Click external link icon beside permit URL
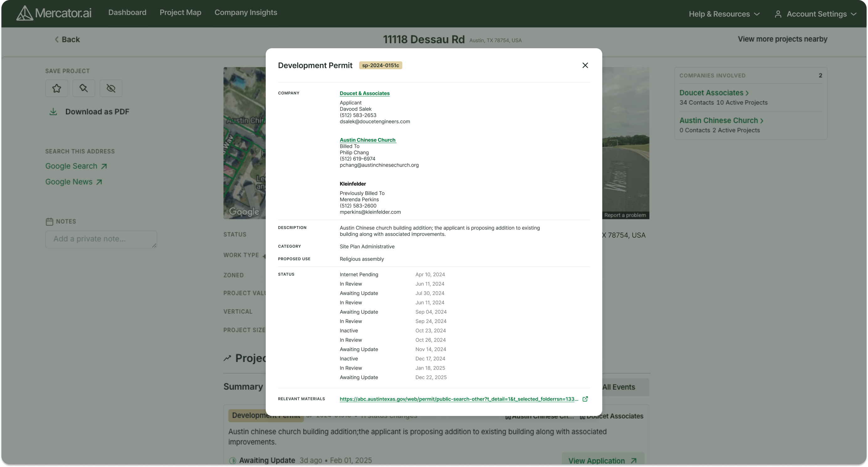The height and width of the screenshot is (467, 868). click(585, 399)
